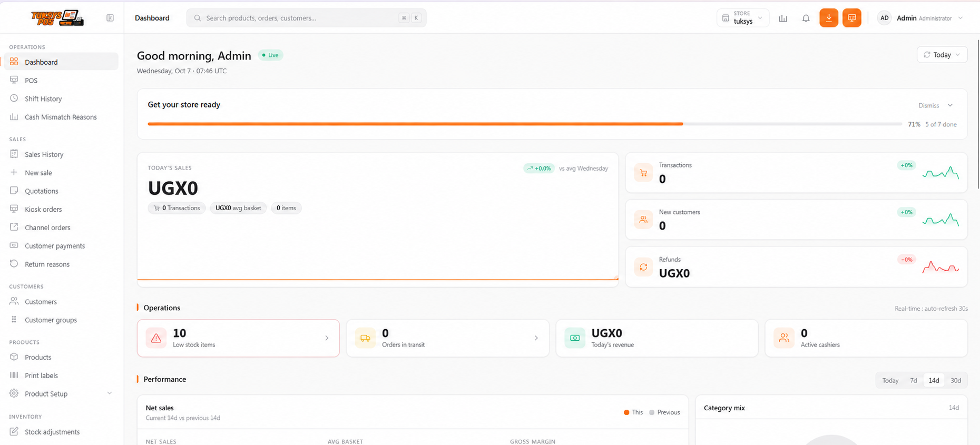Open Kiosk orders
The width and height of the screenshot is (980, 445).
point(61,209)
